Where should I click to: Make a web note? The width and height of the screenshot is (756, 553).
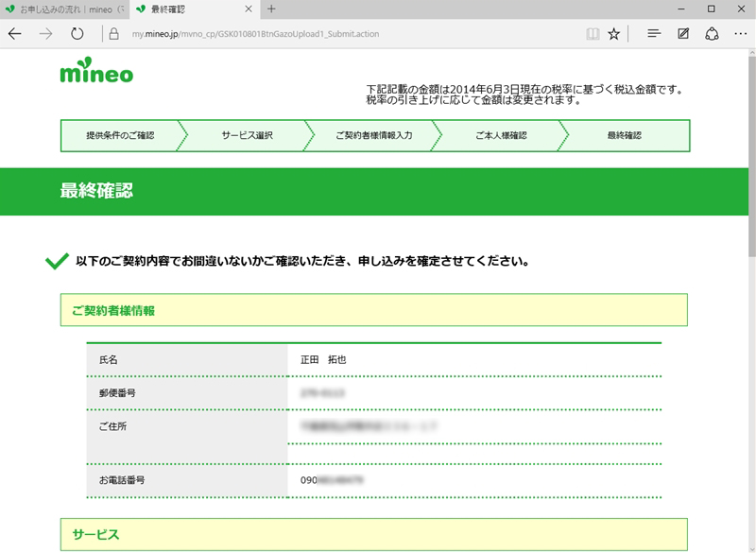coord(683,34)
